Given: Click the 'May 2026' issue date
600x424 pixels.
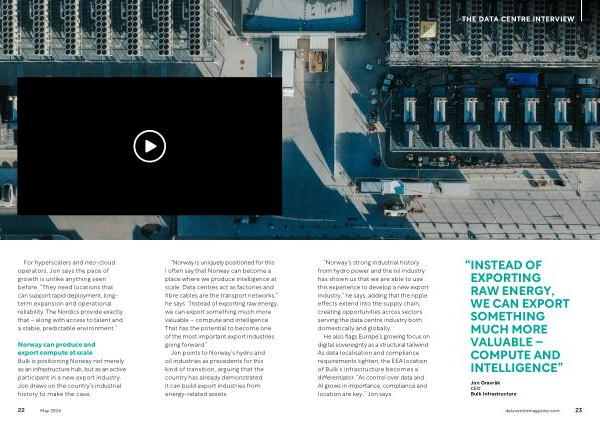Looking at the screenshot, I should tap(52, 410).
